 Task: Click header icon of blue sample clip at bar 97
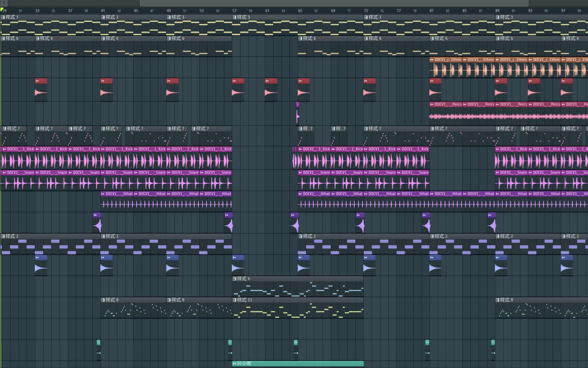click(x=563, y=257)
